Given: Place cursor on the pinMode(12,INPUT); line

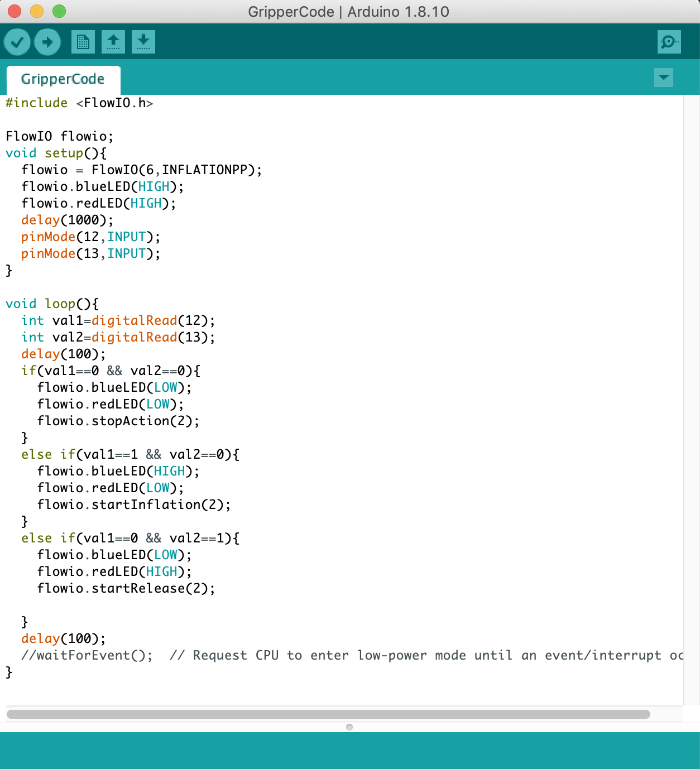Looking at the screenshot, I should click(x=90, y=237).
